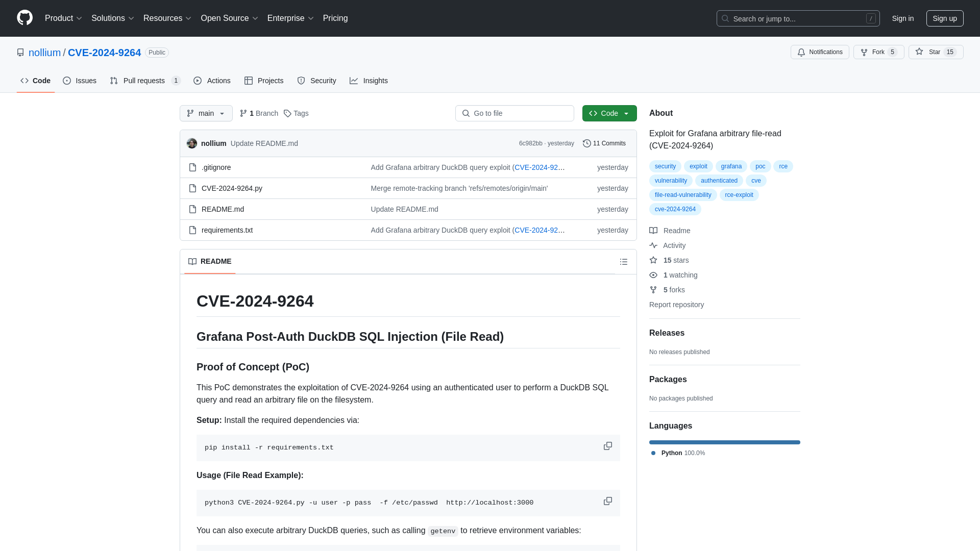Click the Readme book icon in About

click(653, 231)
